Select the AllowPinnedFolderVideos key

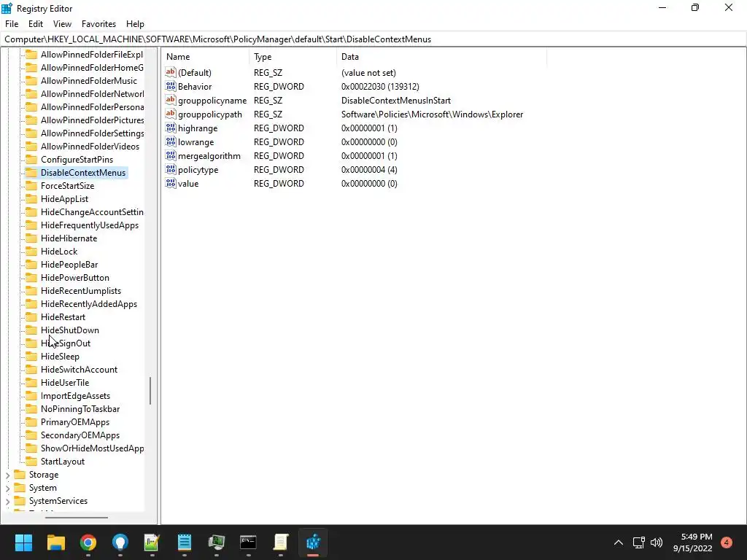click(x=90, y=146)
